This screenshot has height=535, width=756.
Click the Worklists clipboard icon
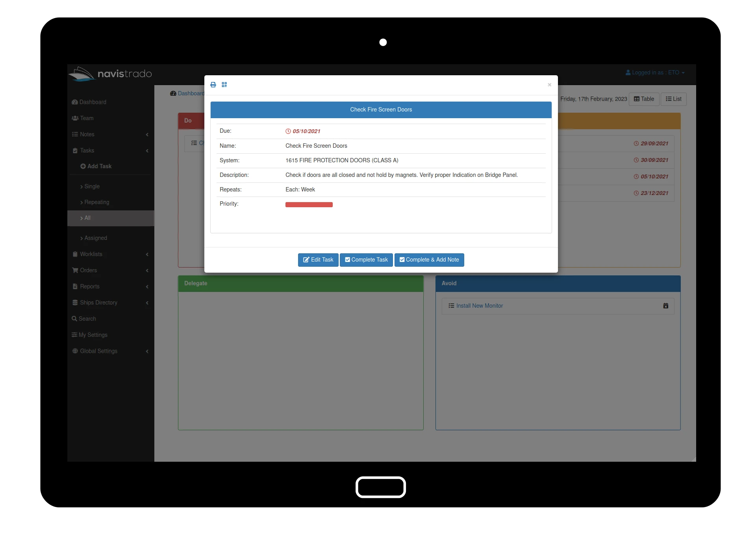pos(75,254)
